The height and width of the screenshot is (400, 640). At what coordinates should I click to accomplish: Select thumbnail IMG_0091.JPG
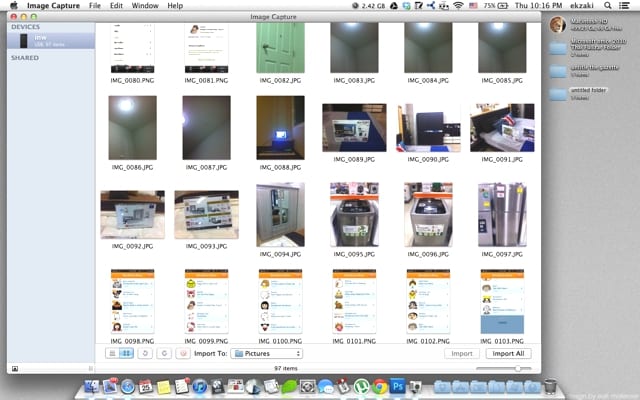tap(502, 128)
